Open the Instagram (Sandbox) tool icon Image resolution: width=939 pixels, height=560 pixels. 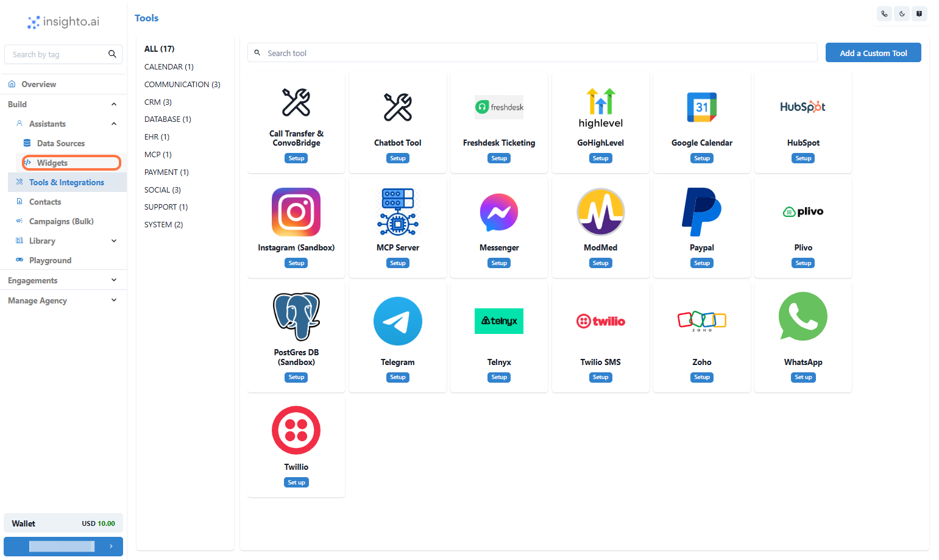[x=296, y=212]
